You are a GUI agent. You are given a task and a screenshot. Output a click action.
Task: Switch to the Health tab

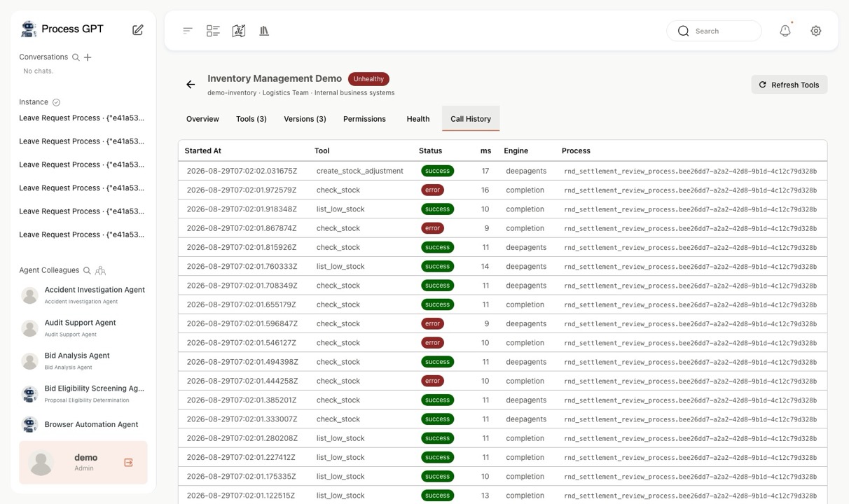coord(418,119)
